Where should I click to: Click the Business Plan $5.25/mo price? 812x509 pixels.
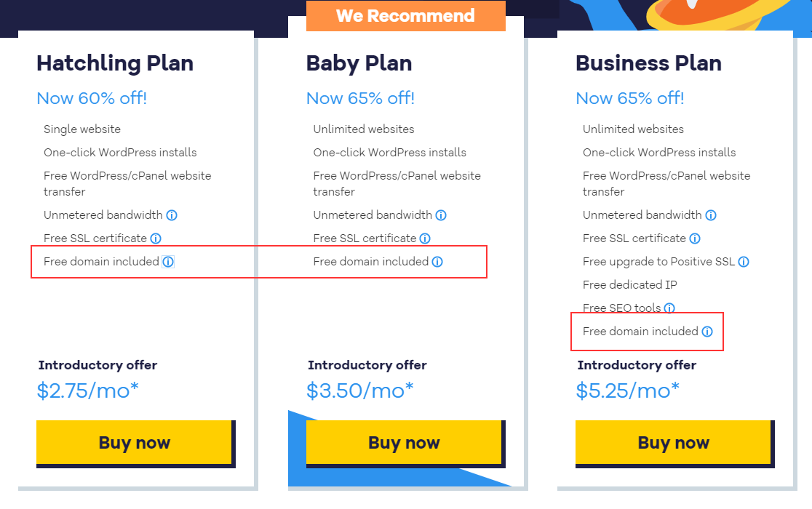tap(627, 390)
